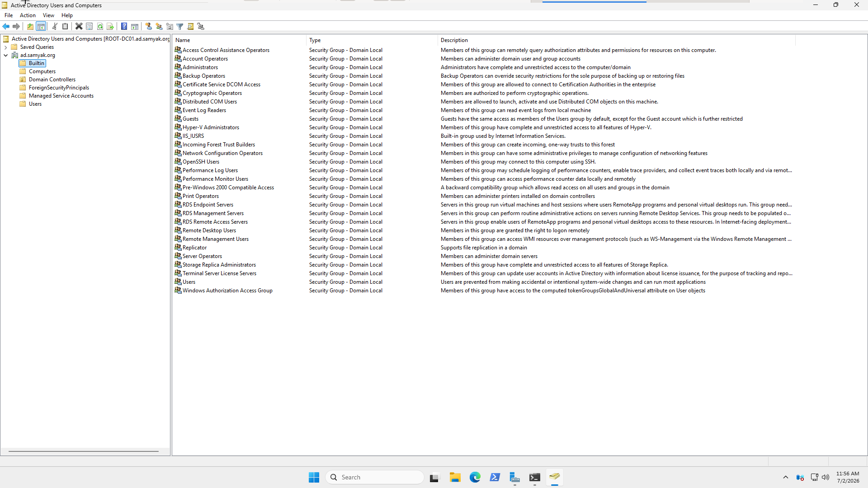Show hidden system tray icons chevron

786,477
